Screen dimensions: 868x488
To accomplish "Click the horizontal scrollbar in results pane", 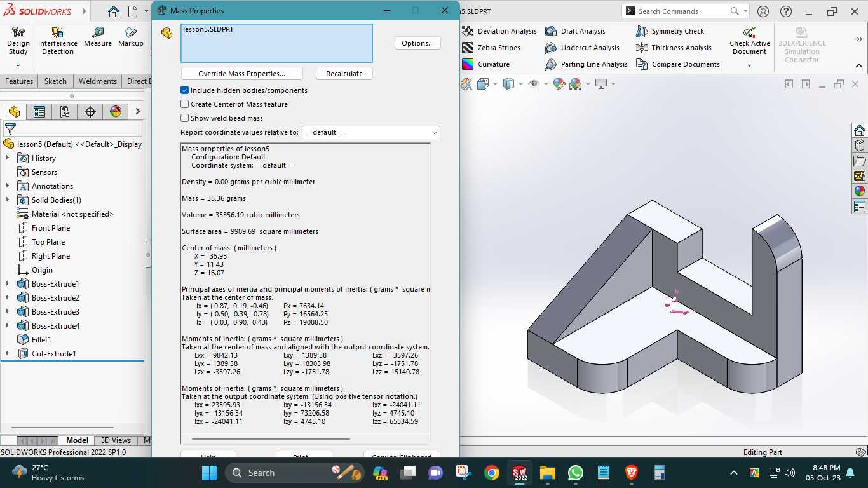I will (271, 438).
